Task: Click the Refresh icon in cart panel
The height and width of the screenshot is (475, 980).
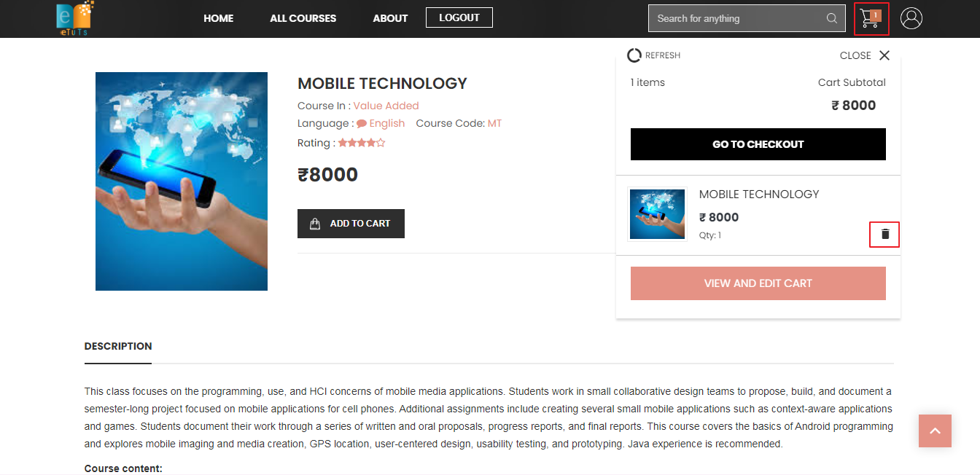Action: [x=634, y=55]
